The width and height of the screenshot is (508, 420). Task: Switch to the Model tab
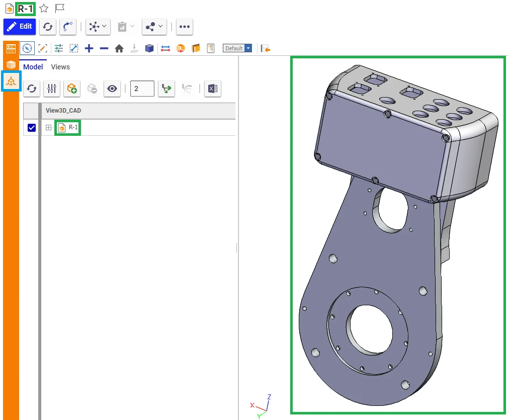tap(33, 67)
